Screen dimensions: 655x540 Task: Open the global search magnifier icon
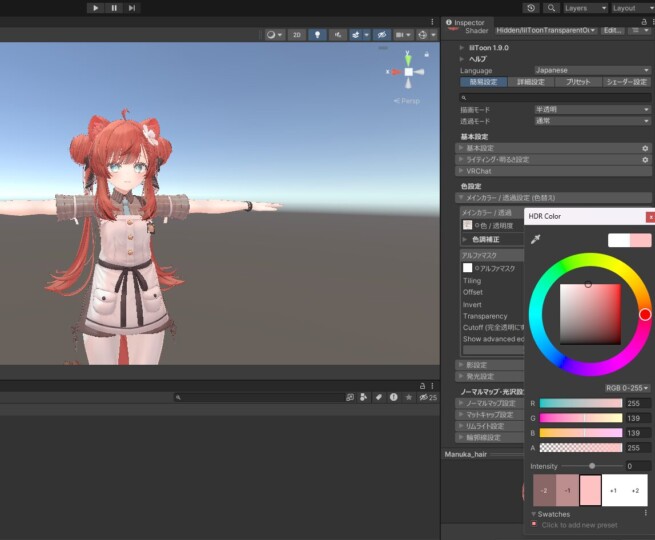551,8
